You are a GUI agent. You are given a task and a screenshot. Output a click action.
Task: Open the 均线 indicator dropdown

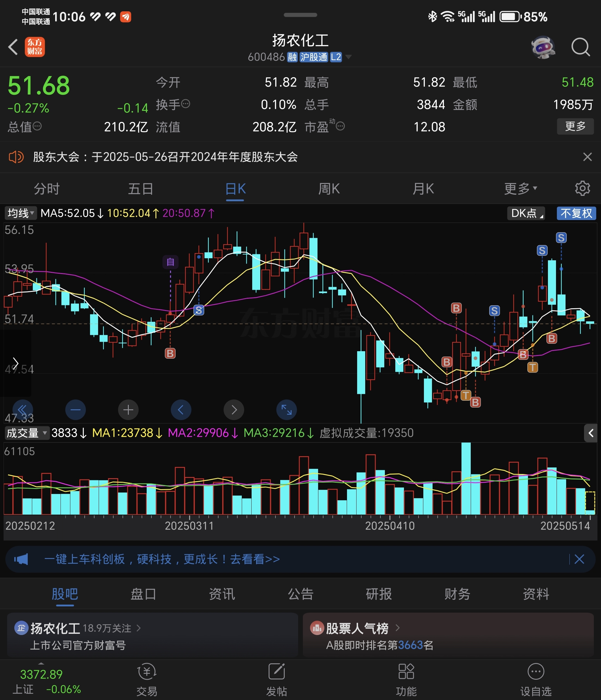(x=21, y=213)
